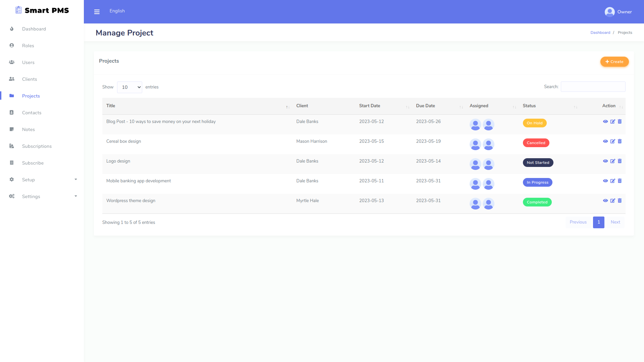Click the Search input field
Screen dimensions: 644x362
tap(593, 87)
